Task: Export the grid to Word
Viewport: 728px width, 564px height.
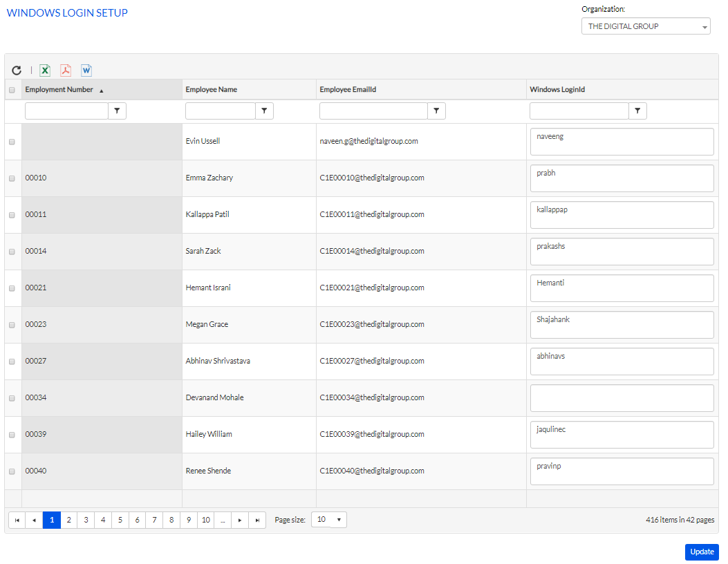Action: click(86, 70)
